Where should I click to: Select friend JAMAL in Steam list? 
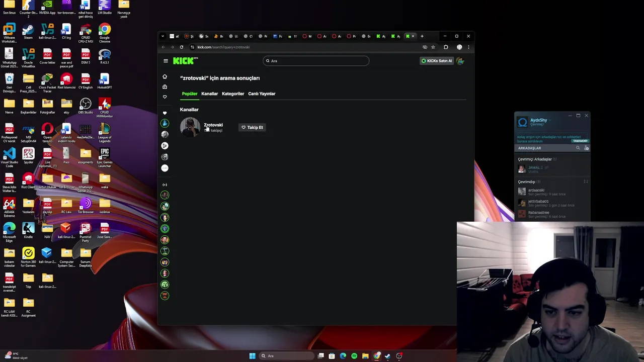click(552, 169)
